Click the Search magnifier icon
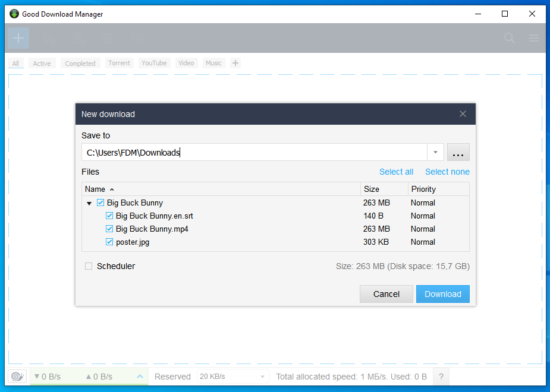Viewport: 550px width, 392px height. (x=509, y=37)
